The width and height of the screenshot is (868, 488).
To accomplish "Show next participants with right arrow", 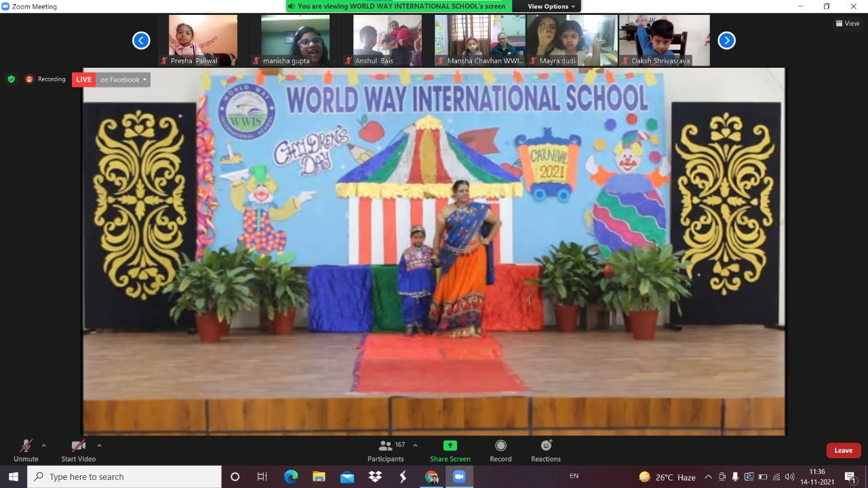I will [x=726, y=41].
